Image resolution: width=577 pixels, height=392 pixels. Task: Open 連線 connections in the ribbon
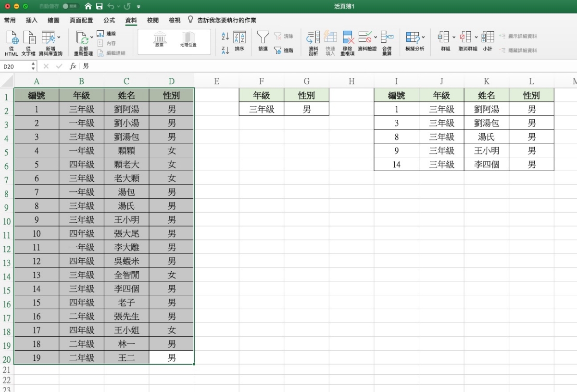pyautogui.click(x=107, y=34)
